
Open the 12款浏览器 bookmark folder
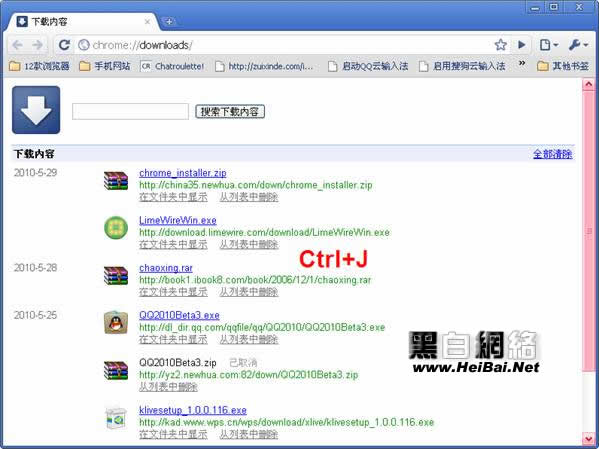[39, 66]
